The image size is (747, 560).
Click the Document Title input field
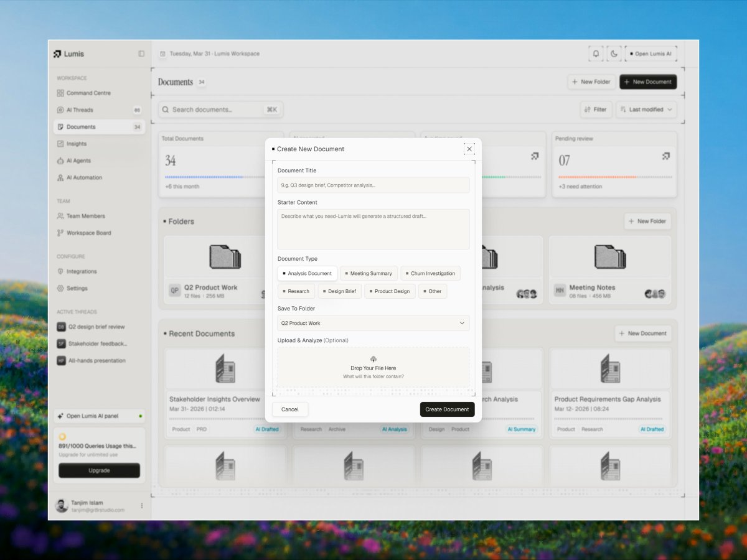[374, 185]
